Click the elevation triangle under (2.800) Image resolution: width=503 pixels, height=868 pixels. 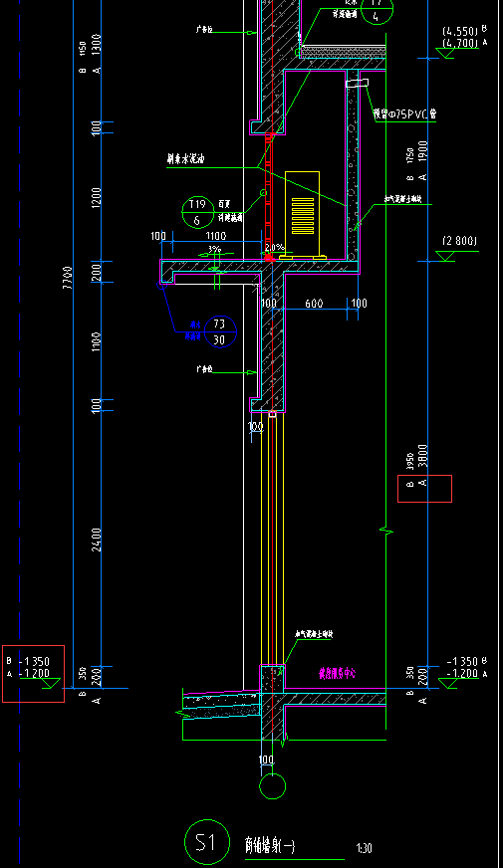[445, 256]
